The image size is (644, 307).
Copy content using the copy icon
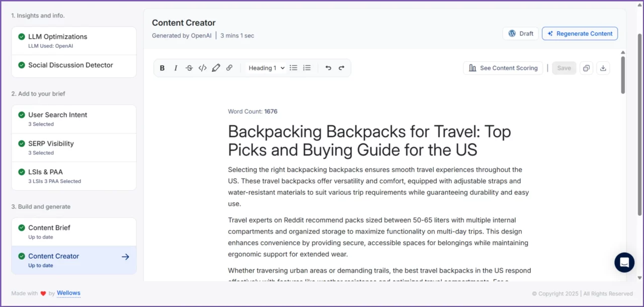(x=586, y=68)
